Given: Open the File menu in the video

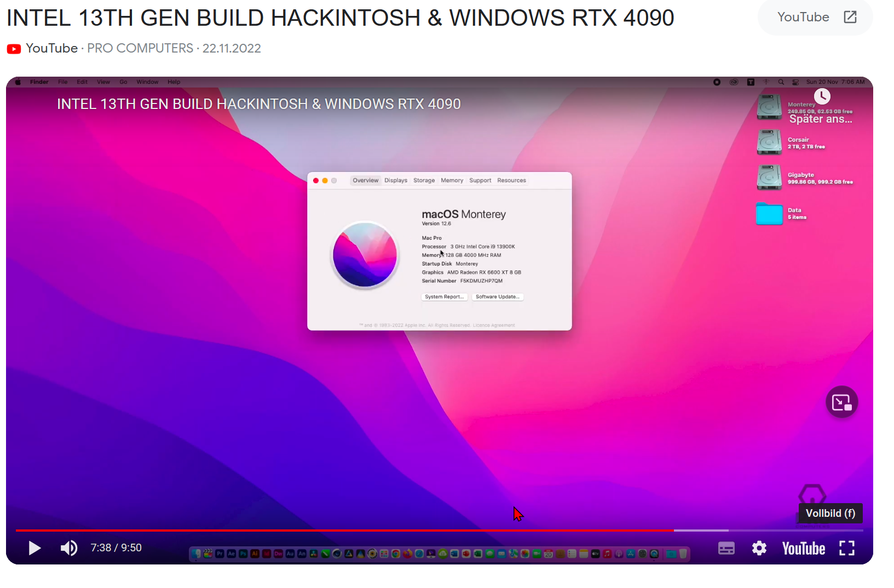Looking at the screenshot, I should pyautogui.click(x=63, y=82).
